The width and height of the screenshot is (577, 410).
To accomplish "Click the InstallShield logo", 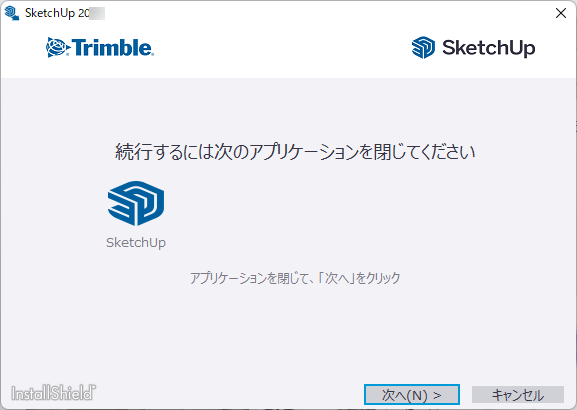I will (53, 393).
